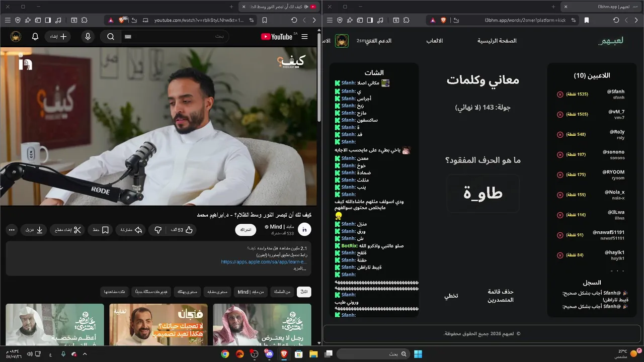Open YouTube notifications bell
The height and width of the screenshot is (362, 644).
pos(35,37)
